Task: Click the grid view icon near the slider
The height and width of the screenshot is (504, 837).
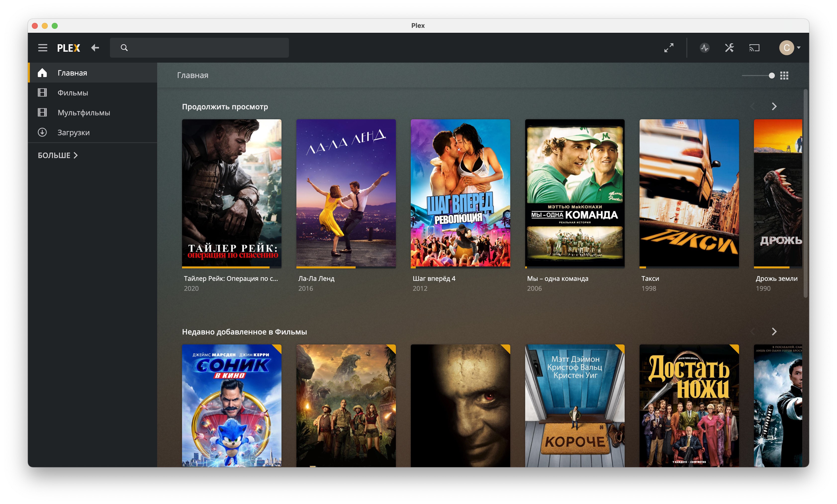Action: (x=784, y=75)
